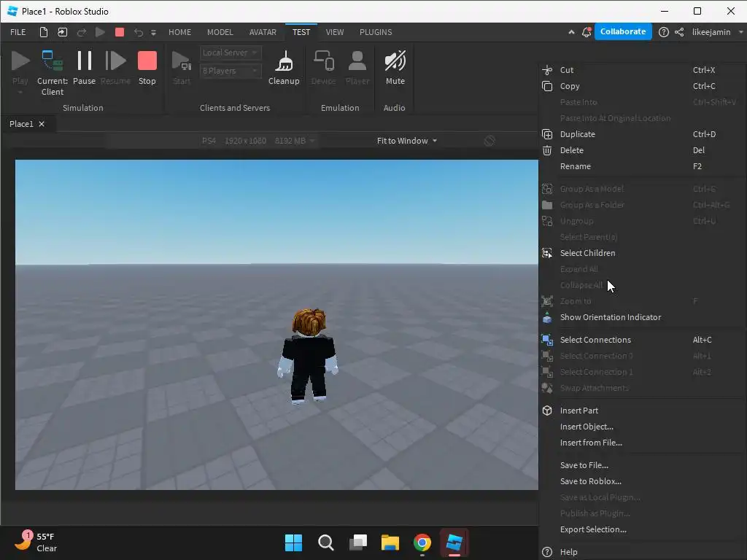The height and width of the screenshot is (560, 747).
Task: Click Roblox Studio taskbar icon
Action: 454,542
